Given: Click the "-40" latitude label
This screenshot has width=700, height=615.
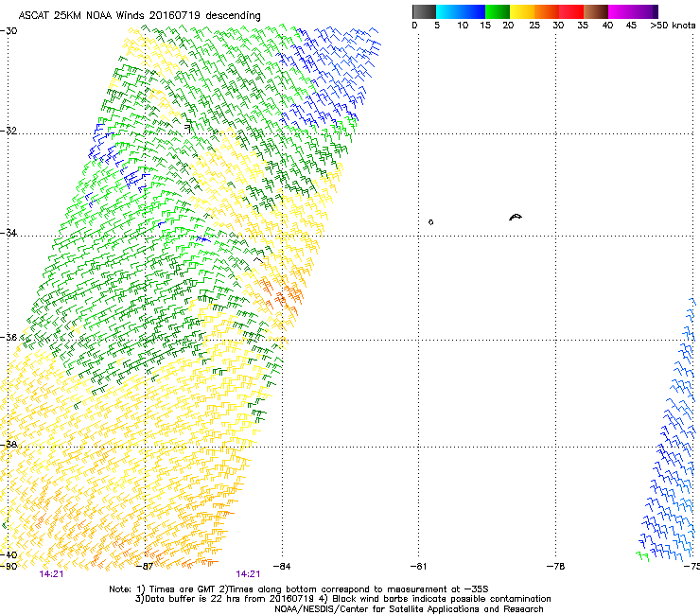Looking at the screenshot, I should tap(9, 554).
